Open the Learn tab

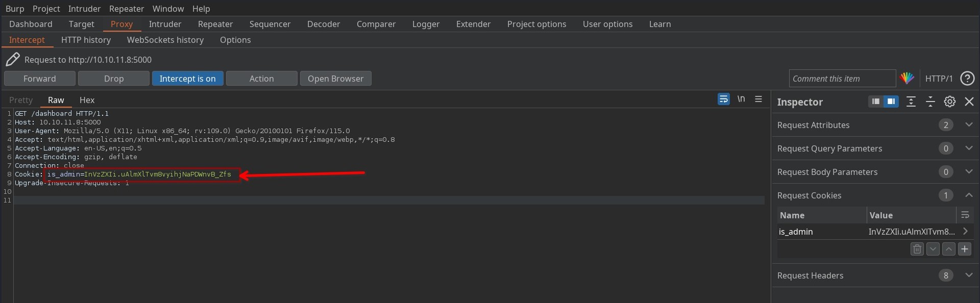coord(660,24)
